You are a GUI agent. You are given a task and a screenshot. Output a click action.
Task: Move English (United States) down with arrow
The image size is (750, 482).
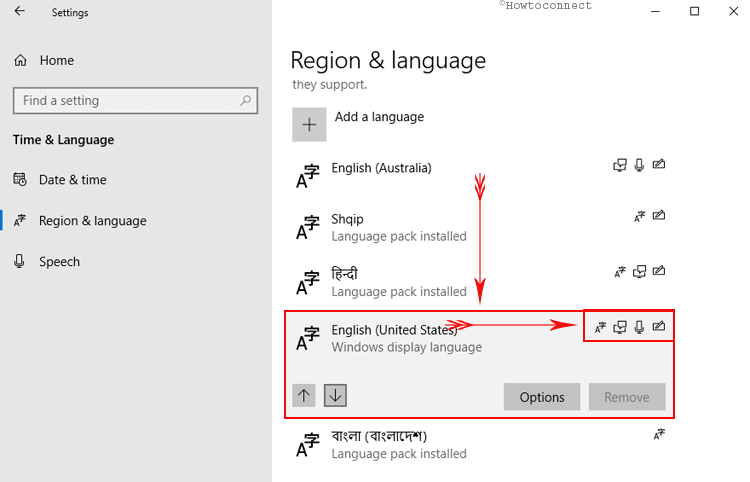tap(335, 395)
